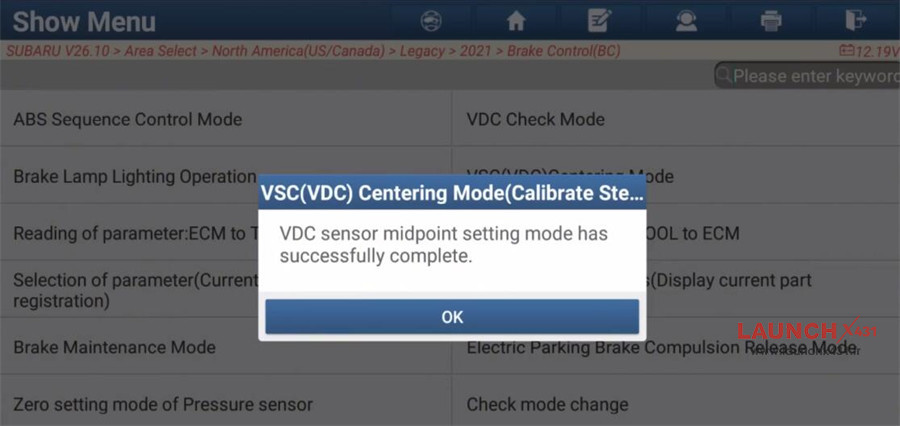The image size is (900, 426).
Task: Tap the exit icon in toolbar
Action: [x=855, y=20]
